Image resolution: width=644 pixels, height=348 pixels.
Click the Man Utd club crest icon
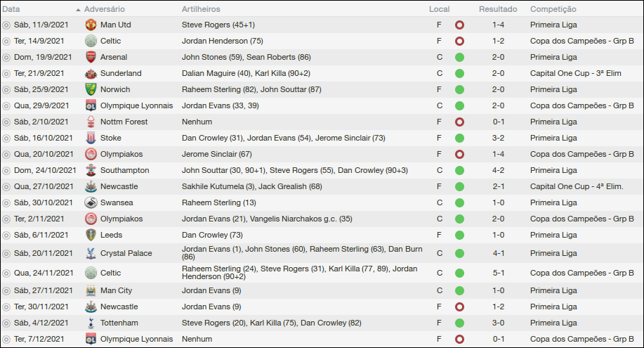click(x=90, y=25)
